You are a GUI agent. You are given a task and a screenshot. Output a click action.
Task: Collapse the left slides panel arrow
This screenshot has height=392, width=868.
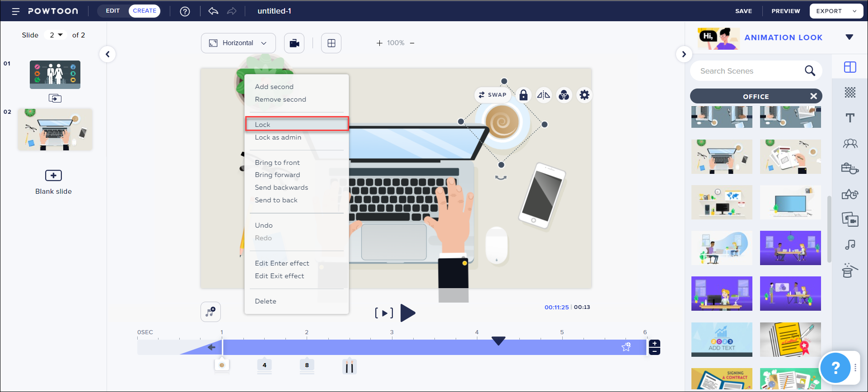click(107, 54)
